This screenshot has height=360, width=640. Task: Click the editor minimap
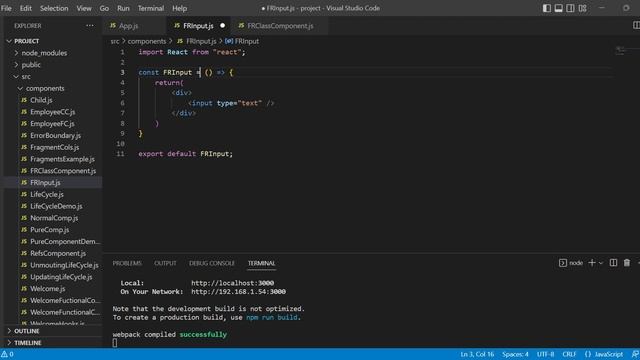pos(620,51)
